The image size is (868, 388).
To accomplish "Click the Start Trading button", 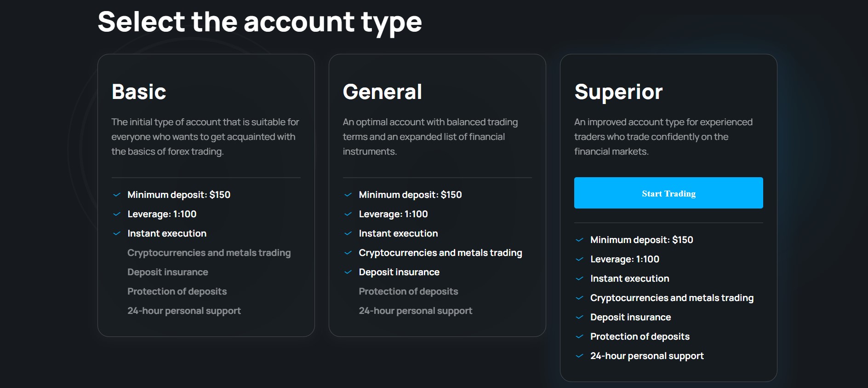I will point(668,193).
